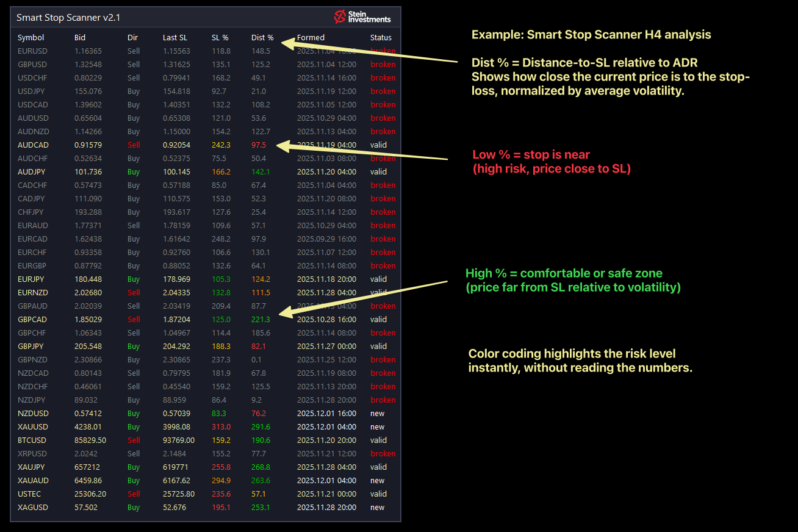
Task: Click the BTCUSD Sell direction
Action: (x=134, y=440)
